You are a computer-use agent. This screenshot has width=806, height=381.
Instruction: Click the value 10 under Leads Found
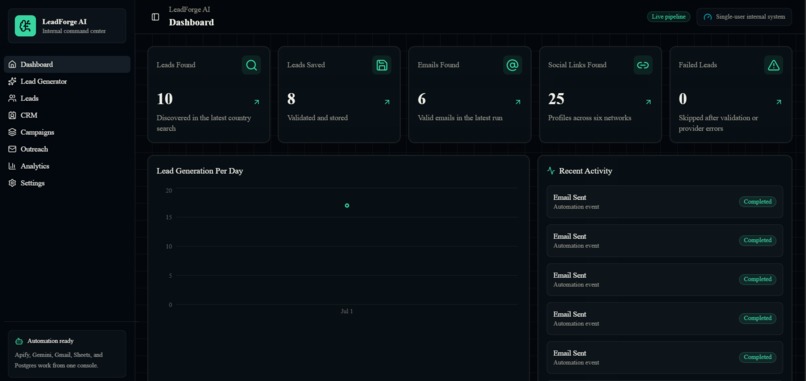pyautogui.click(x=165, y=99)
